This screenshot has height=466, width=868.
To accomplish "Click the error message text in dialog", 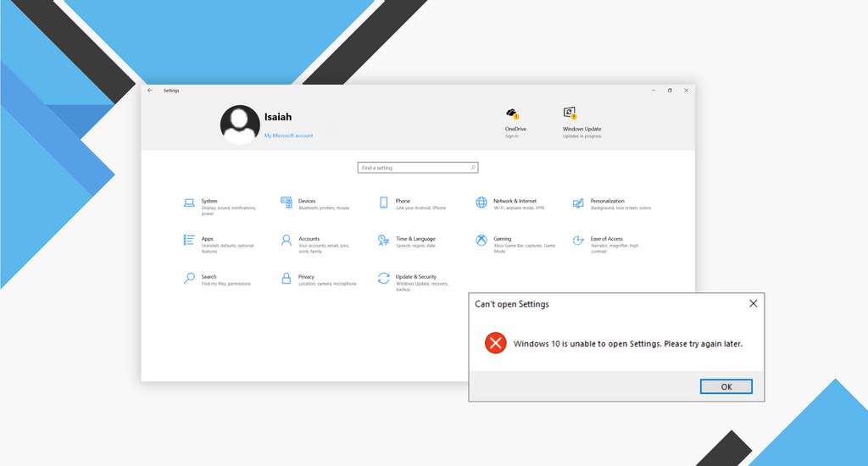I will click(628, 344).
